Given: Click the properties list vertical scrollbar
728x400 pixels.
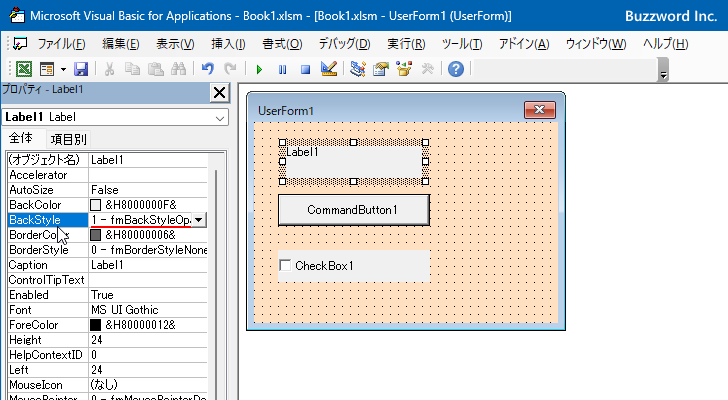Looking at the screenshot, I should click(x=216, y=278).
